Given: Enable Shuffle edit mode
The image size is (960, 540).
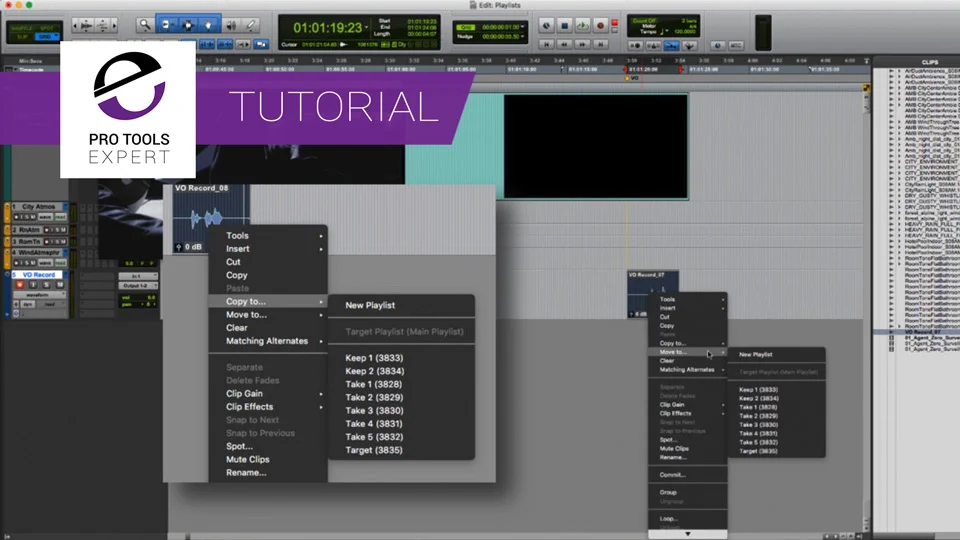Looking at the screenshot, I should (21, 28).
